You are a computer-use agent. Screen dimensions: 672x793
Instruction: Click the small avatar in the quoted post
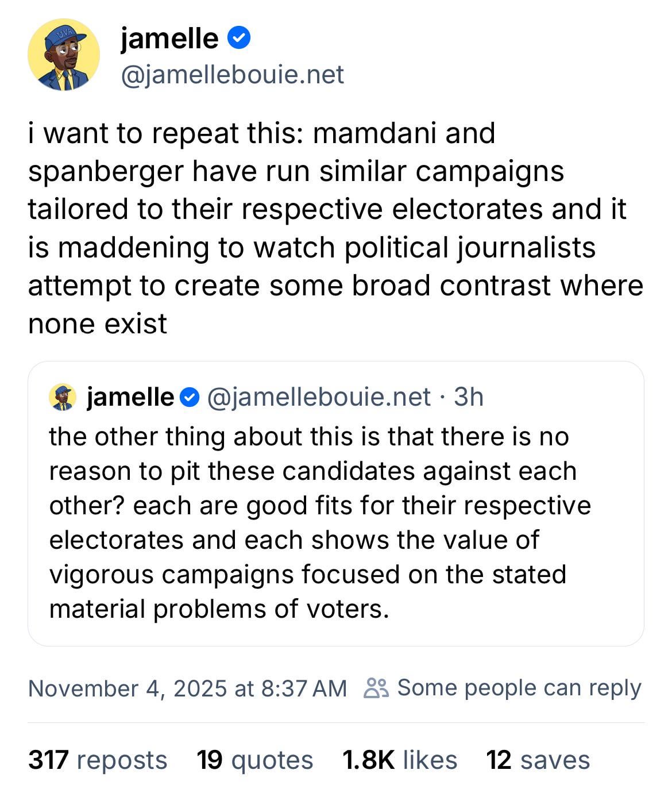coord(63,397)
